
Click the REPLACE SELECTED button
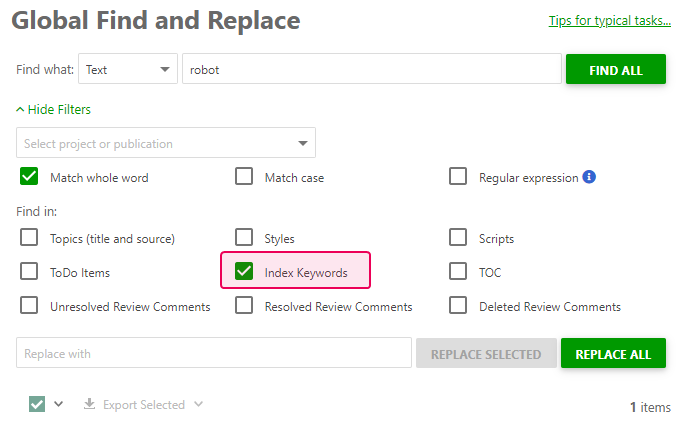click(x=486, y=353)
